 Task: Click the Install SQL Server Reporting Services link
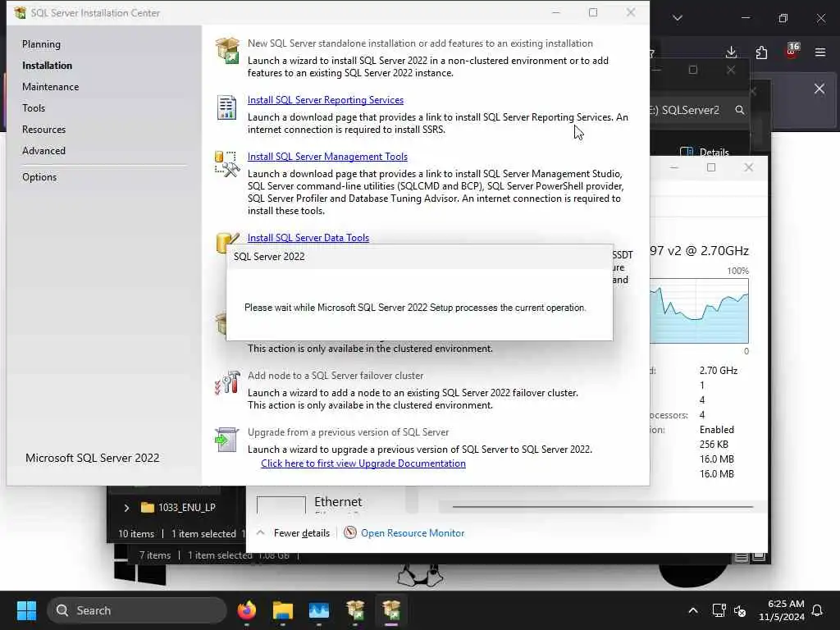pos(326,100)
